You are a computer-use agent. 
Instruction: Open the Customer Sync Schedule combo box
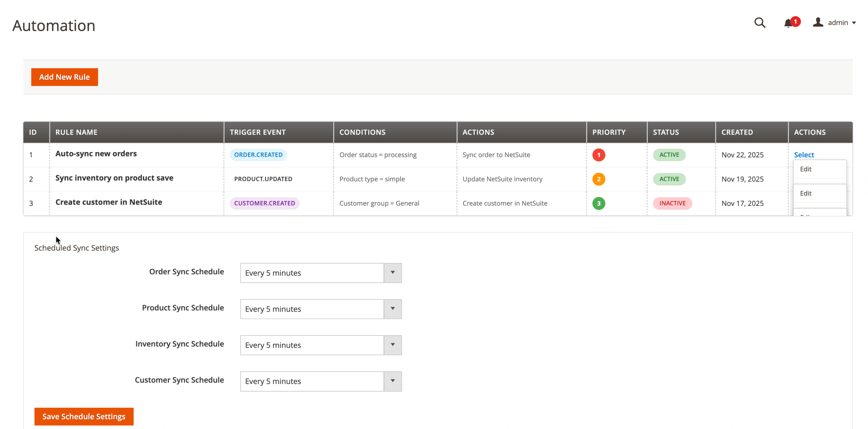320,381
